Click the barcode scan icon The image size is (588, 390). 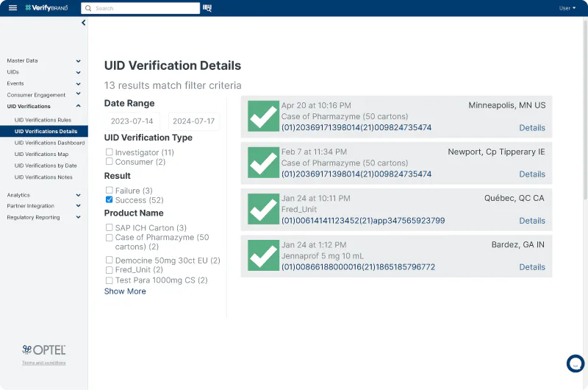coord(207,8)
